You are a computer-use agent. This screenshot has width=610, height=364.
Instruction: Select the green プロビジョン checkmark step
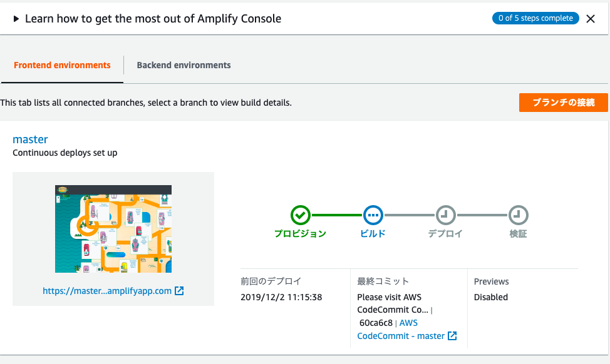(301, 215)
